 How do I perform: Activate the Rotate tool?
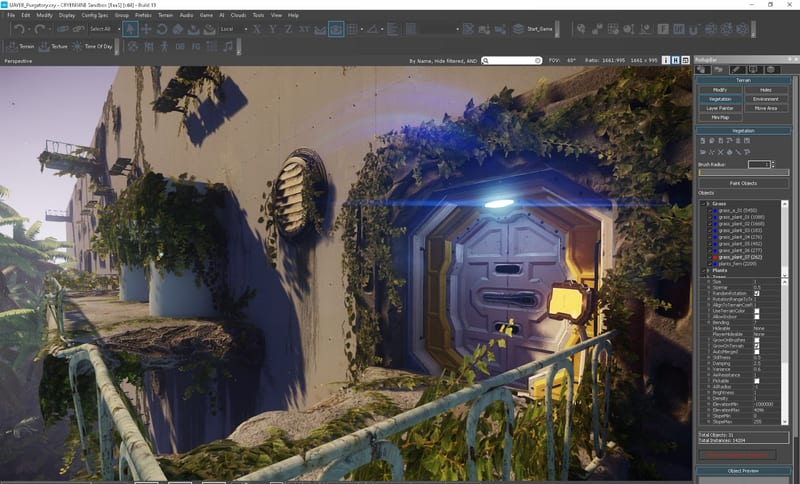pyautogui.click(x=162, y=29)
